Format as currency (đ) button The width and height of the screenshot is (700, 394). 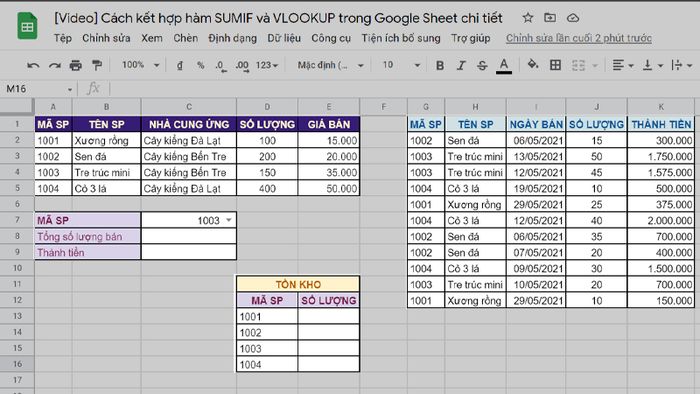click(179, 66)
